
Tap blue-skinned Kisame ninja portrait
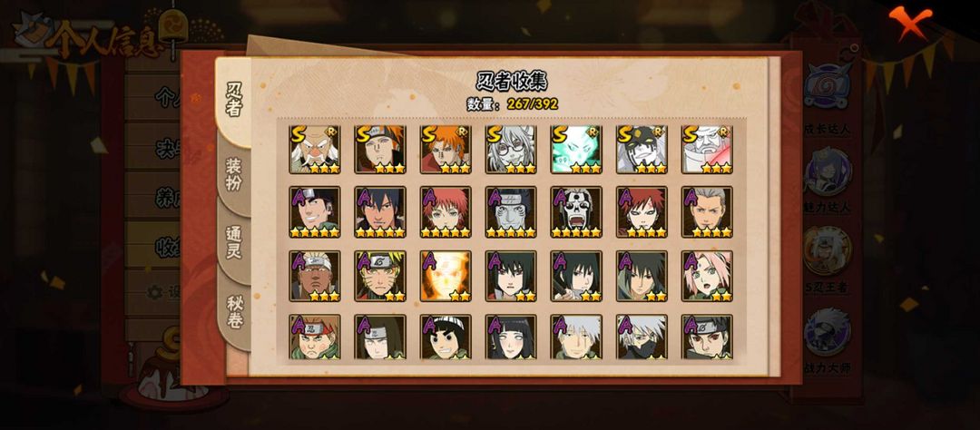511,212
